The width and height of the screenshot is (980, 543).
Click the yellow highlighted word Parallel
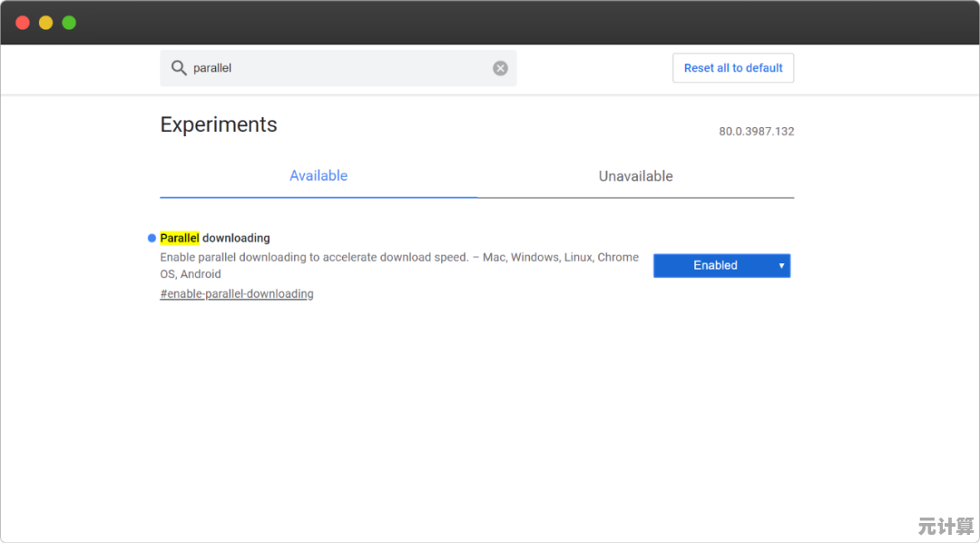tap(180, 238)
